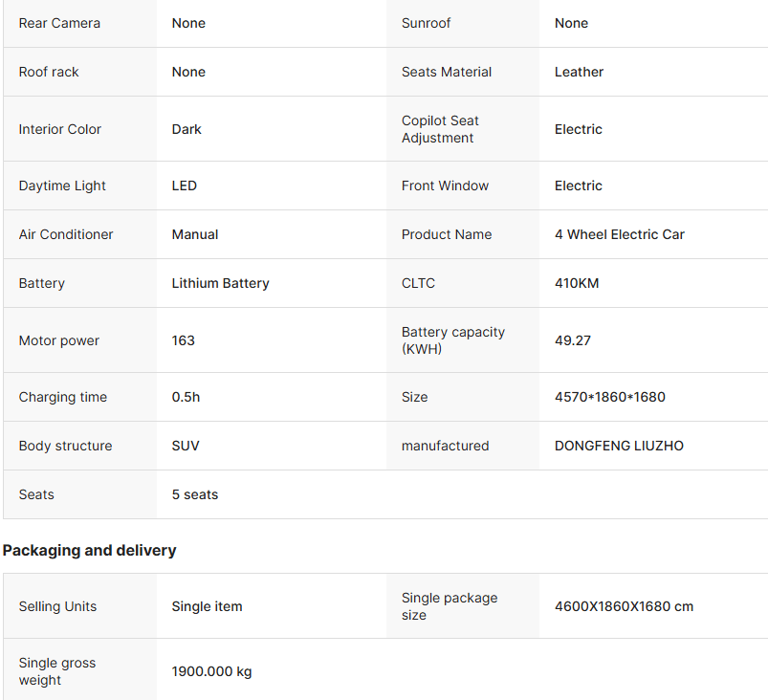Select the '4600X1860X1680 cm' package size
Image resolution: width=768 pixels, height=700 pixels.
[x=624, y=606]
